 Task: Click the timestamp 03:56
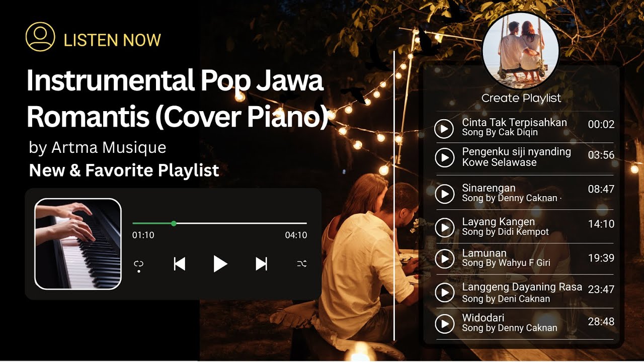(x=601, y=155)
